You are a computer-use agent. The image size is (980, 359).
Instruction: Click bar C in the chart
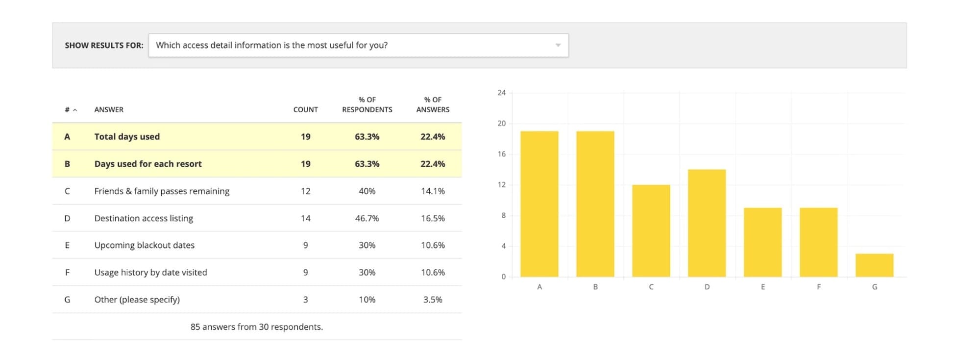[651, 231]
